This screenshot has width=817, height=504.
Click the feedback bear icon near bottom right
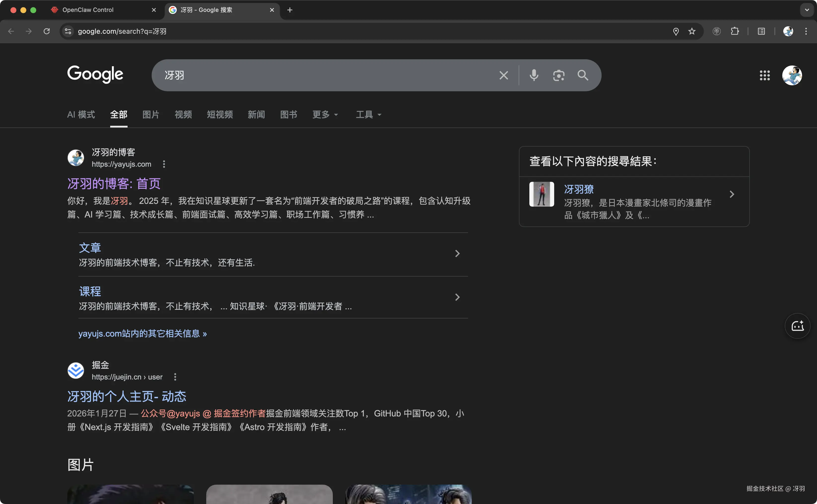click(798, 326)
